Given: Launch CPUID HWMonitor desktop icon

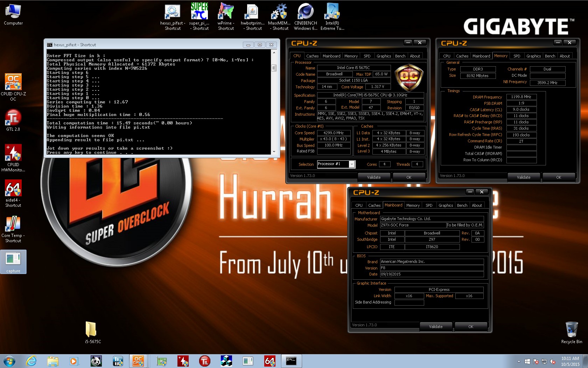Looking at the screenshot, I should (x=13, y=158).
